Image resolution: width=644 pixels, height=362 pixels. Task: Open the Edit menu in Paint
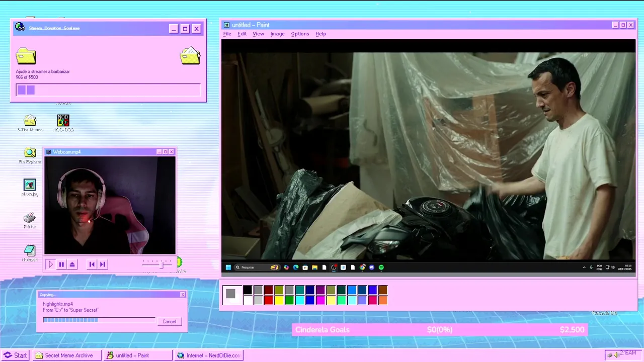pyautogui.click(x=242, y=34)
